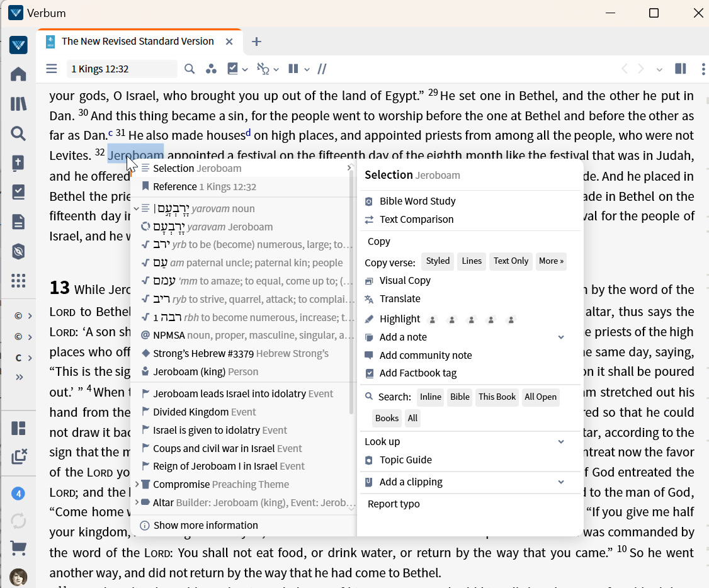The image size is (709, 588).
Task: Open the Guides compass icon in sidebar
Action: [x=18, y=251]
